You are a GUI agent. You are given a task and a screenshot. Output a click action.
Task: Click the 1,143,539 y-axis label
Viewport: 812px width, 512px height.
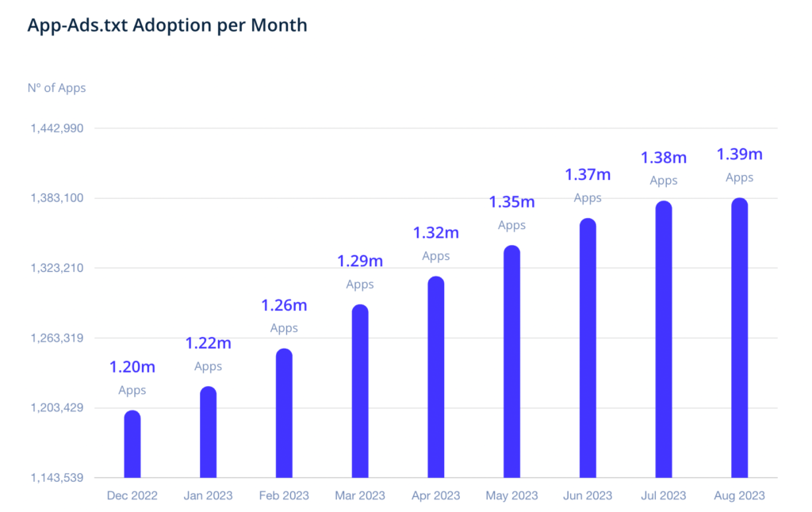(x=56, y=478)
